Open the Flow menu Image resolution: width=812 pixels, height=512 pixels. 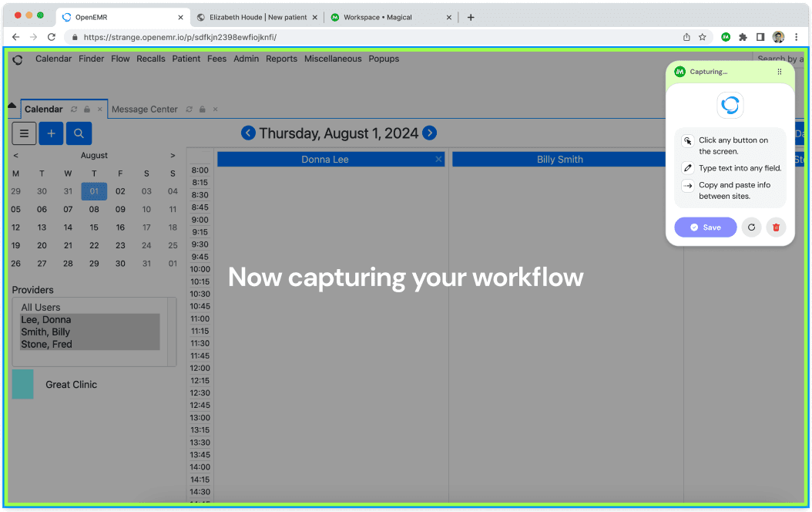point(120,59)
